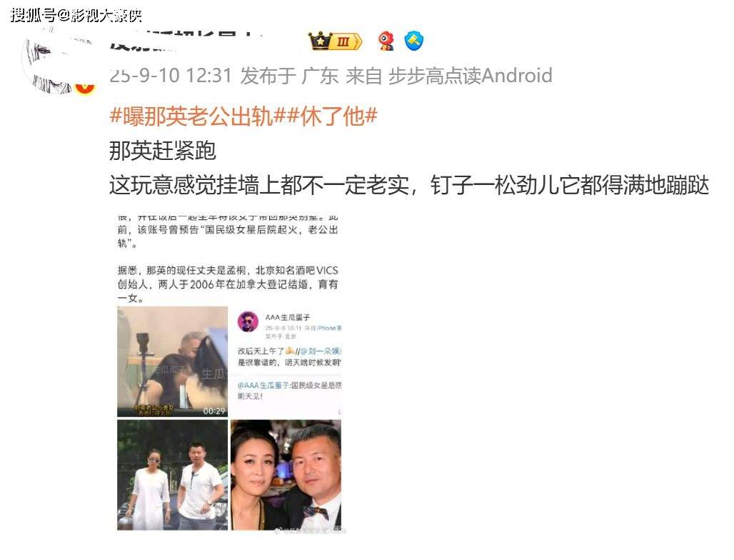Click the post text 那英赶紧跑
The width and height of the screenshot is (734, 560).
coord(162,151)
